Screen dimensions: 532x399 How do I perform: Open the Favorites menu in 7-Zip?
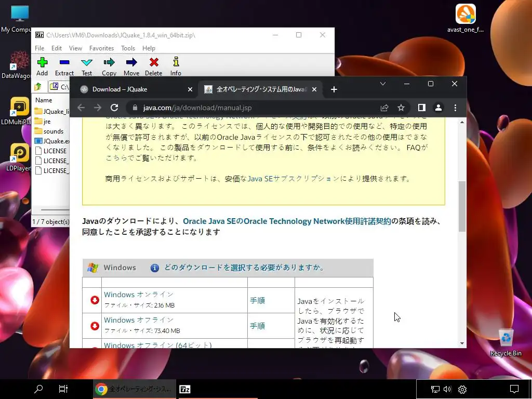(x=101, y=48)
